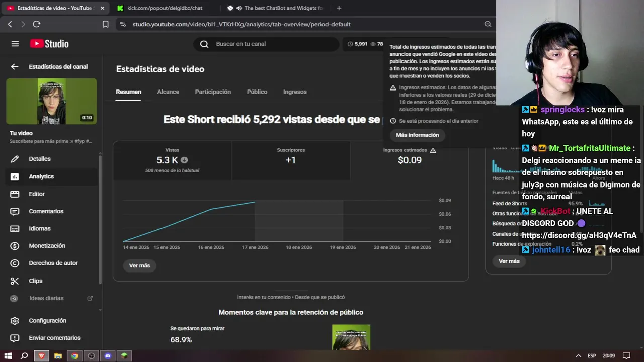Click the retention thumbnail under Momentos clave
Viewport: 644px width, 362px height.
[x=351, y=337]
